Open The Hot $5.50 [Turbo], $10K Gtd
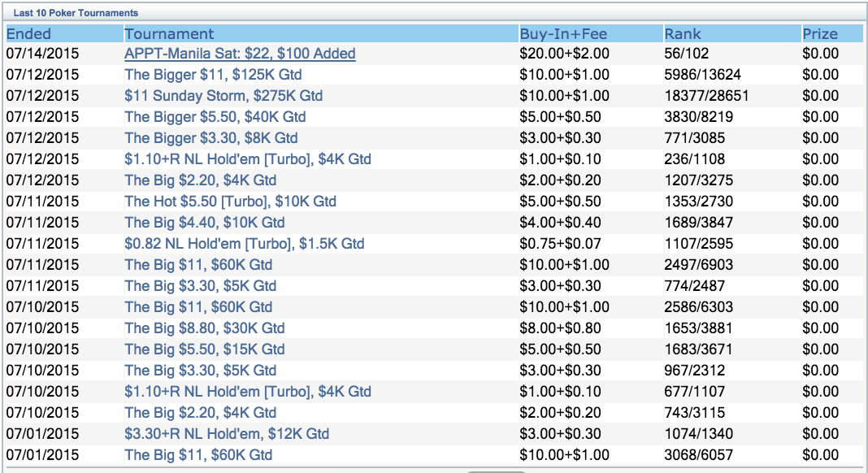 pyautogui.click(x=230, y=202)
